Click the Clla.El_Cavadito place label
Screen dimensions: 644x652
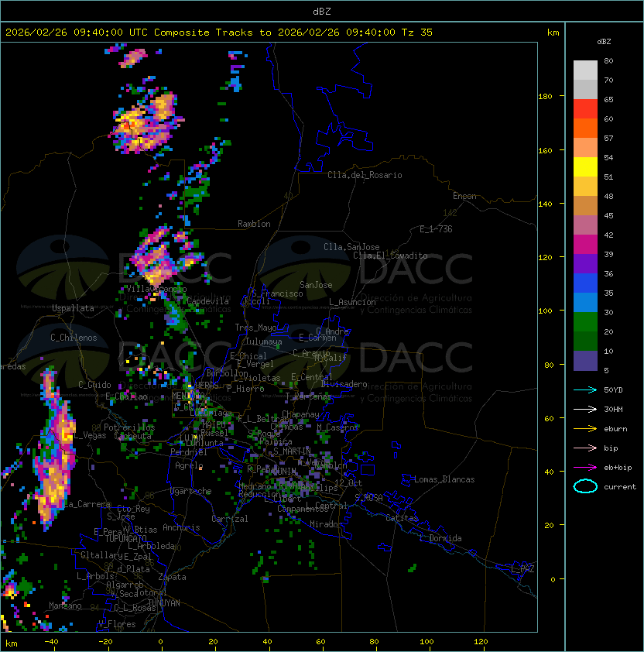390,256
